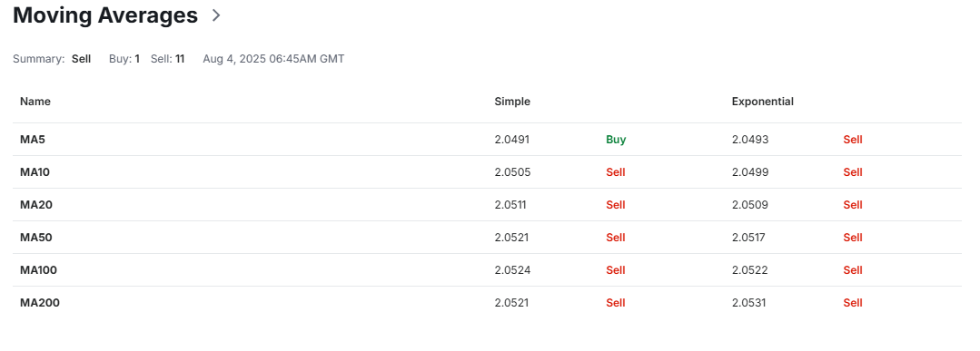This screenshot has height=351, width=980.
Task: Click the MA10 row label
Action: point(35,171)
